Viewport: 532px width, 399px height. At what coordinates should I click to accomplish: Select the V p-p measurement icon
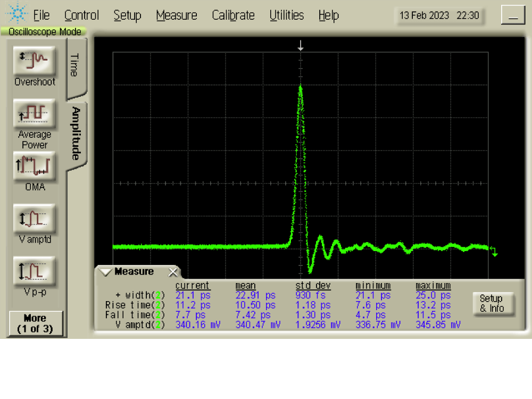[x=34, y=271]
